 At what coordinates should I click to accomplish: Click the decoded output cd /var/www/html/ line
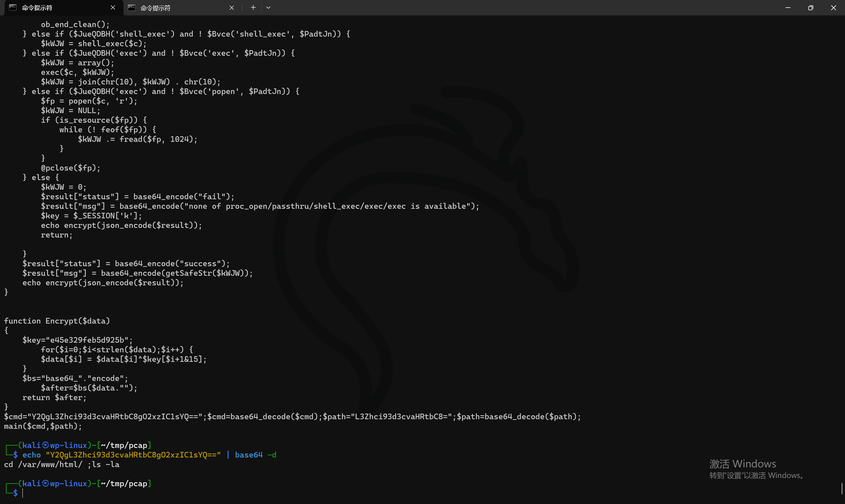[61, 464]
